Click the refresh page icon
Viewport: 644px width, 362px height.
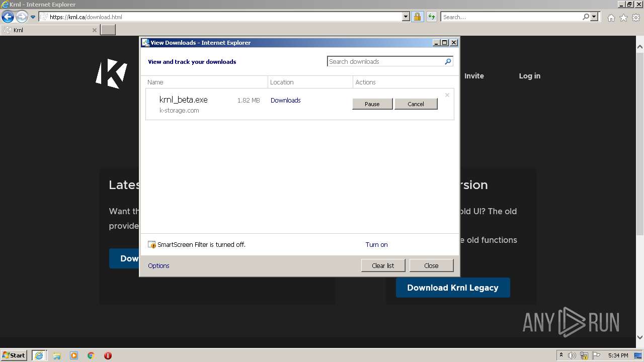pyautogui.click(x=431, y=17)
